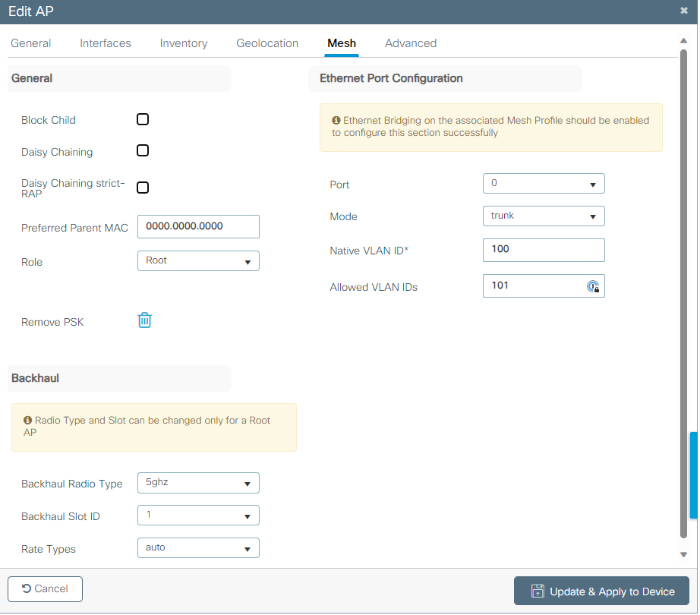Open the Interfaces tab

coord(106,43)
